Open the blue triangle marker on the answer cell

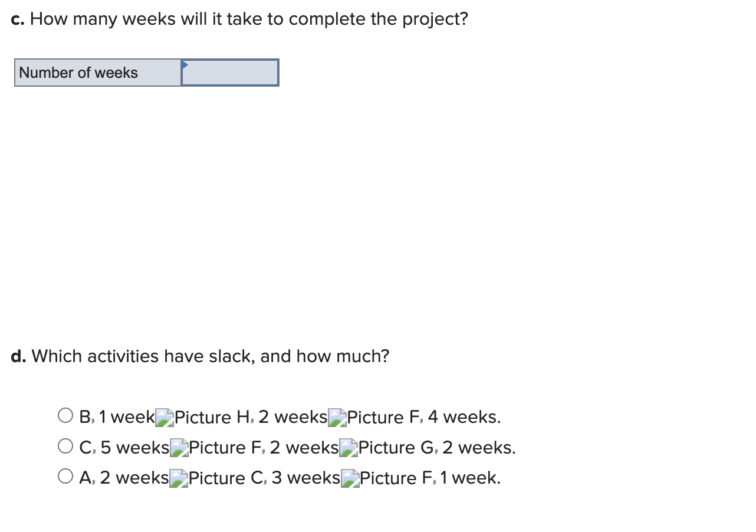(x=185, y=63)
